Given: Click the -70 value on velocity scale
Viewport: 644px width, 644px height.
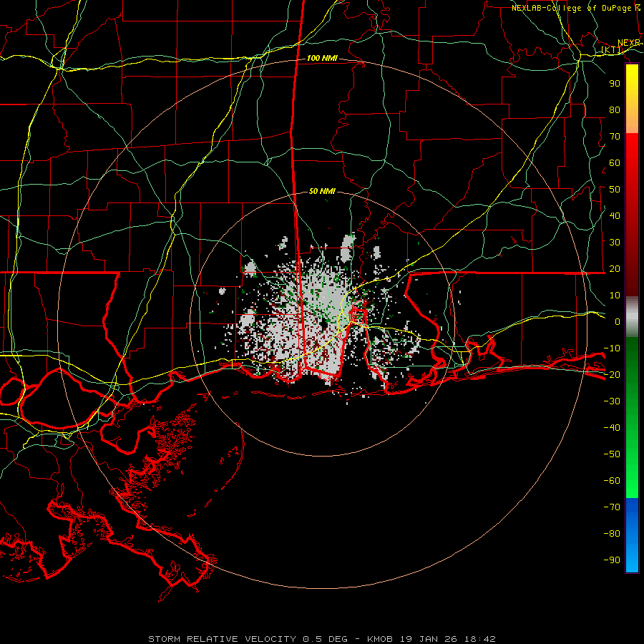Looking at the screenshot, I should click(x=612, y=507).
